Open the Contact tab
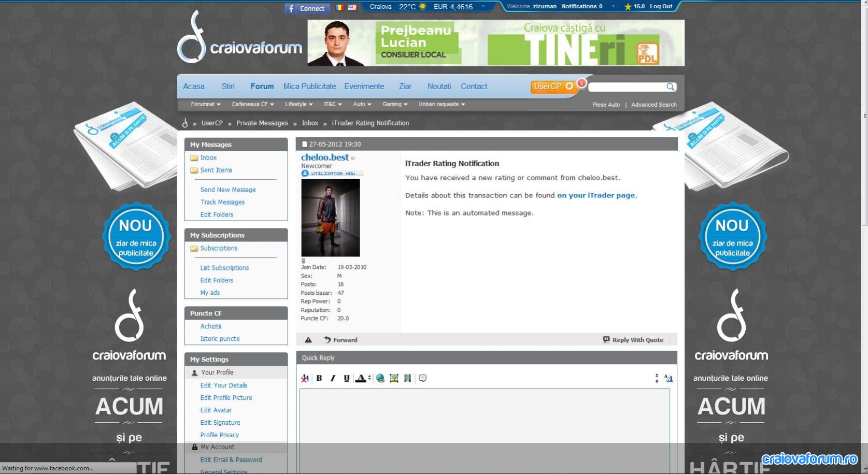 click(474, 87)
